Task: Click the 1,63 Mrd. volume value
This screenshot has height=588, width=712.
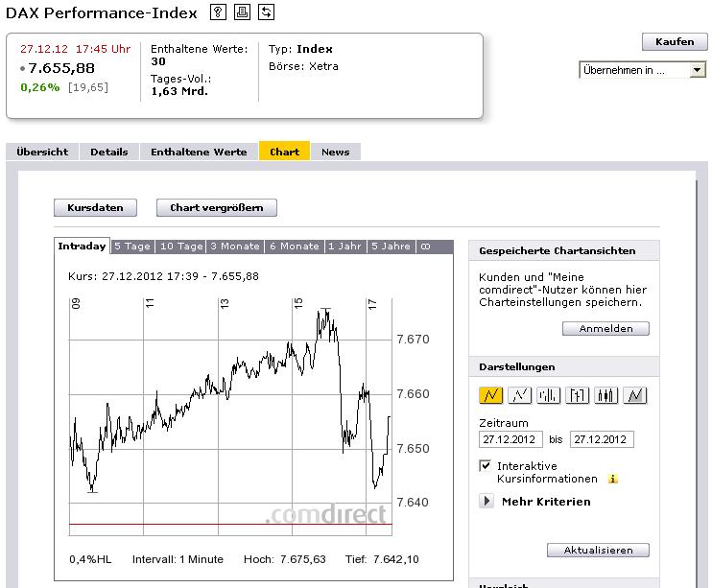Action: coord(179,91)
